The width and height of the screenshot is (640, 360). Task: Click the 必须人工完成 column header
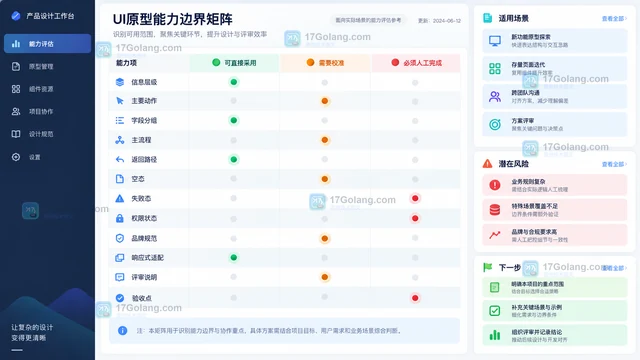(416, 63)
